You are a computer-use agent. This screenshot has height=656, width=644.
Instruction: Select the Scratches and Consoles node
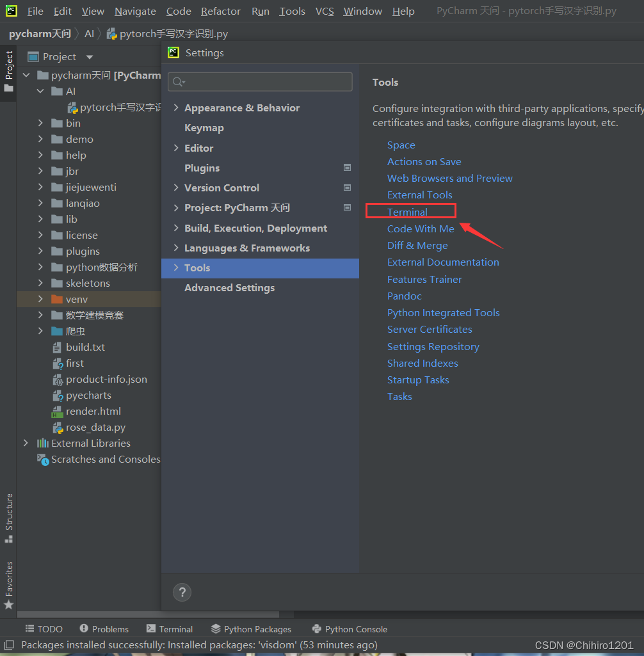point(99,460)
